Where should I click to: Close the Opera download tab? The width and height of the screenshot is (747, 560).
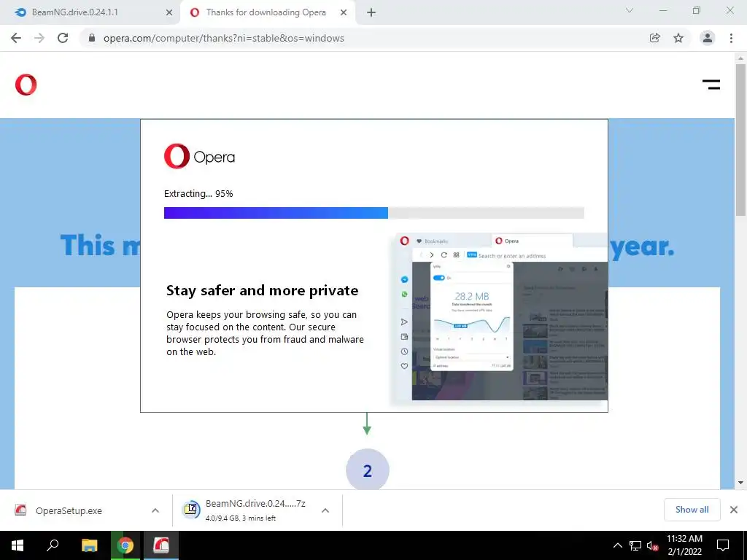point(344,12)
